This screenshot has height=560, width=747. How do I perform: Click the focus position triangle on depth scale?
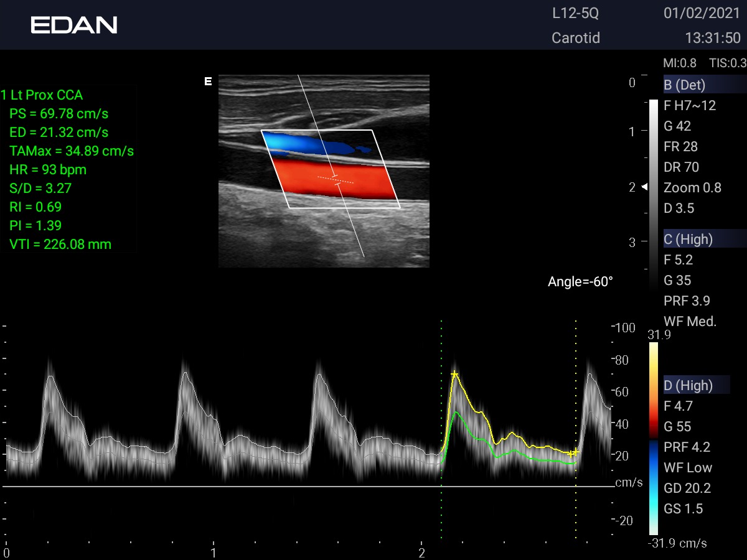click(x=645, y=187)
